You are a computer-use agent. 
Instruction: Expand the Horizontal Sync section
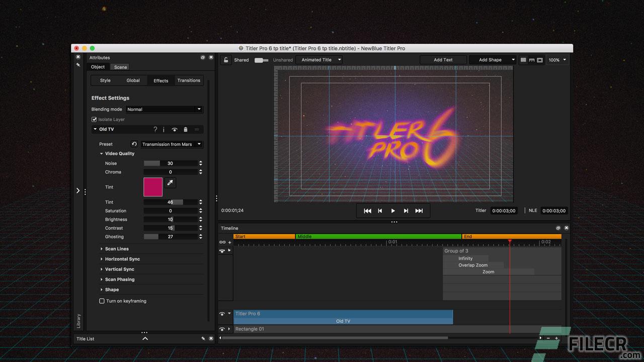click(x=102, y=259)
